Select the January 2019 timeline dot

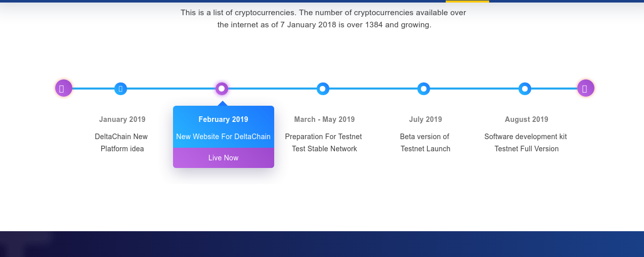120,89
